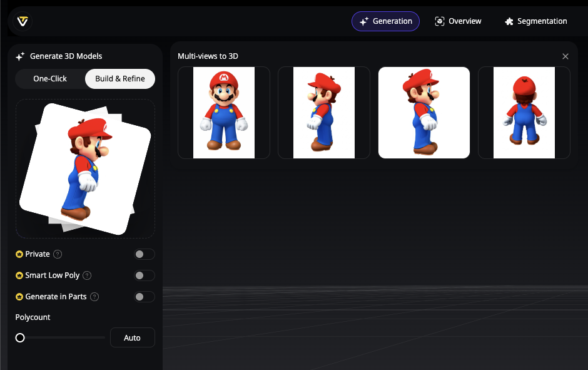
Task: Close the Multi-views to 3D panel
Action: (x=565, y=56)
